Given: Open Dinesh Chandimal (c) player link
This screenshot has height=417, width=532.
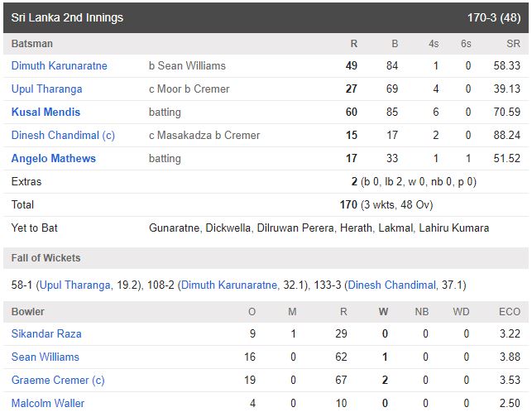Looking at the screenshot, I should click(63, 135).
